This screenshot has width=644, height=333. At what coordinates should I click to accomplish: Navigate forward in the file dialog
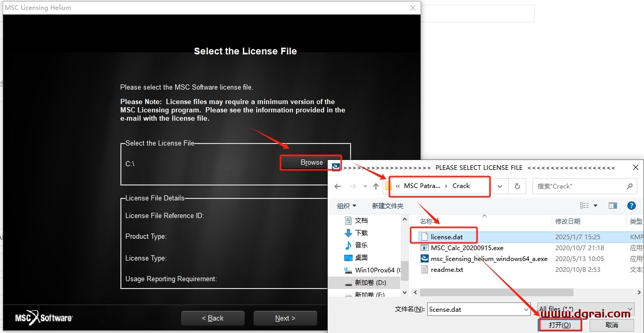click(x=353, y=186)
